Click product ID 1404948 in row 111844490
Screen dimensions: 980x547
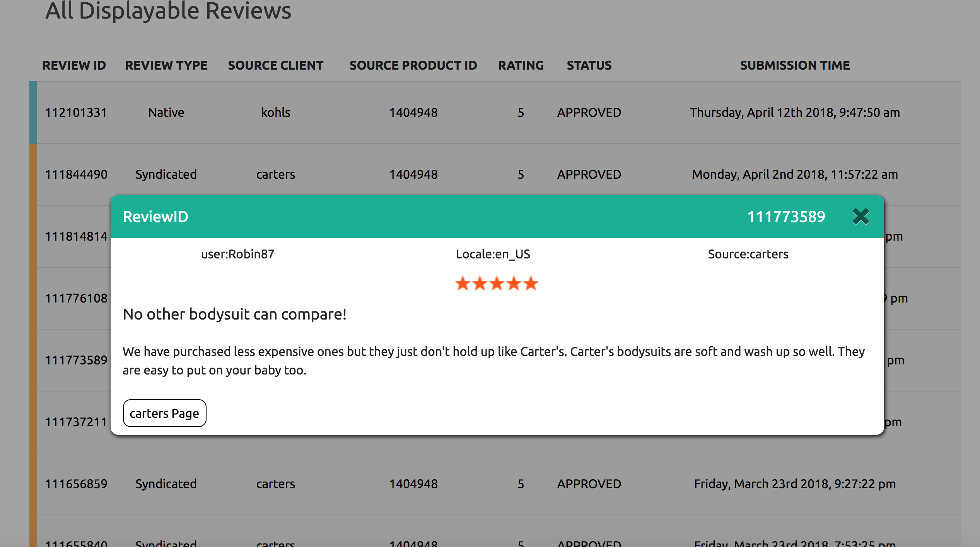coord(413,174)
